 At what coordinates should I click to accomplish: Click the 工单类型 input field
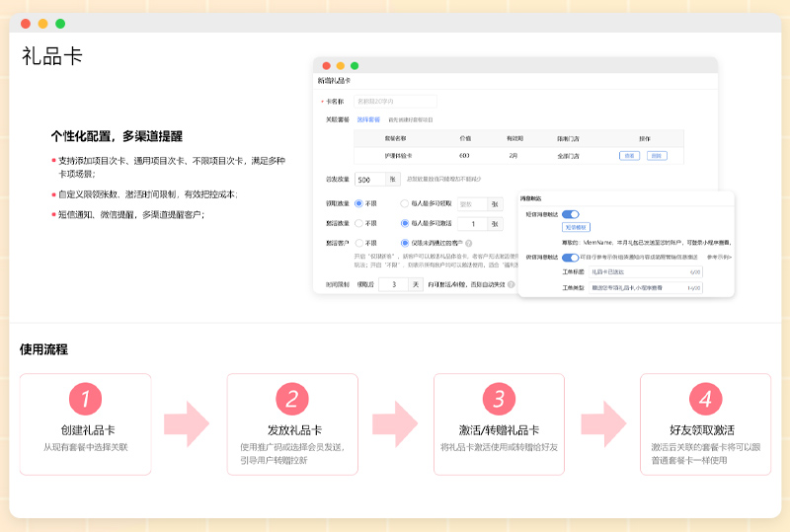tap(646, 288)
